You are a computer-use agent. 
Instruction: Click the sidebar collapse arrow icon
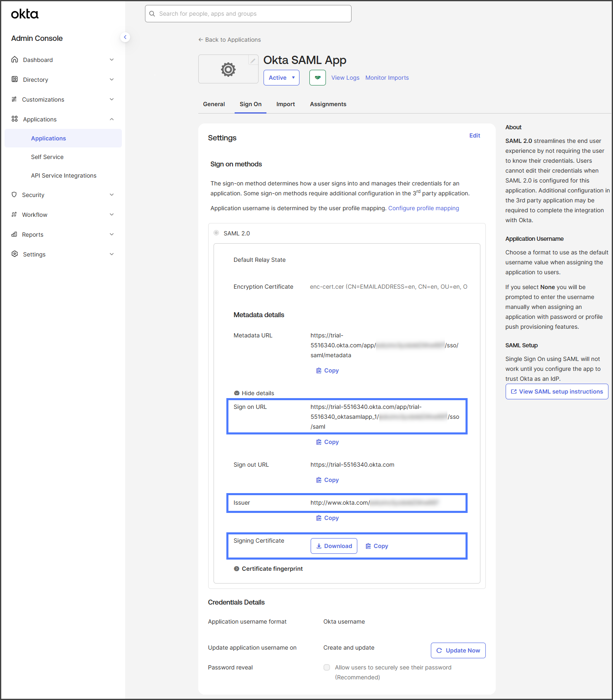[x=125, y=37]
